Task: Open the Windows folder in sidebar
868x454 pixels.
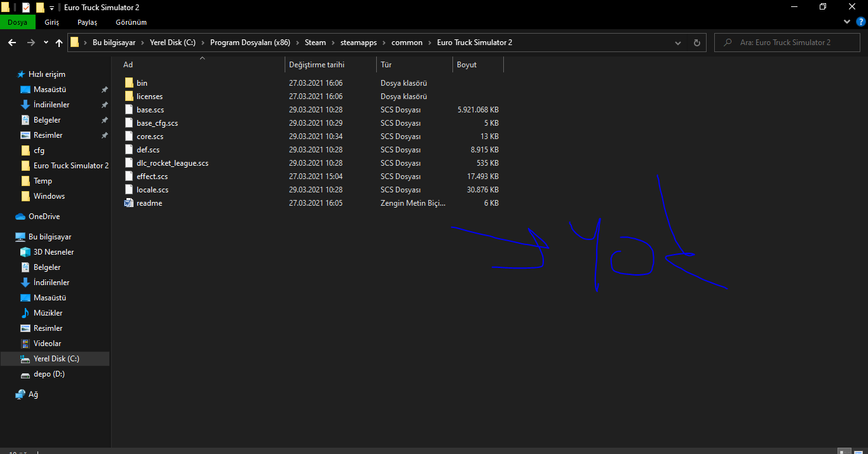Action: point(49,196)
